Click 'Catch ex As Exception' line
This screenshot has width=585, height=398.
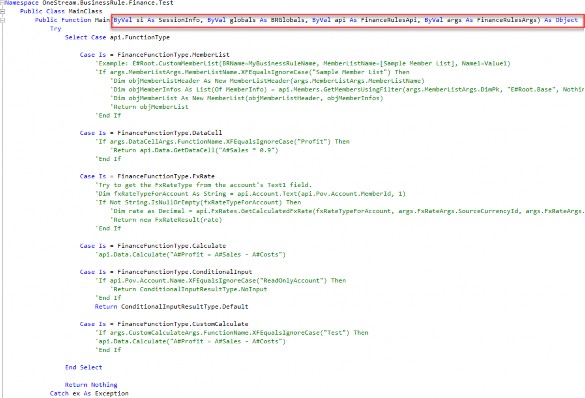89,393
